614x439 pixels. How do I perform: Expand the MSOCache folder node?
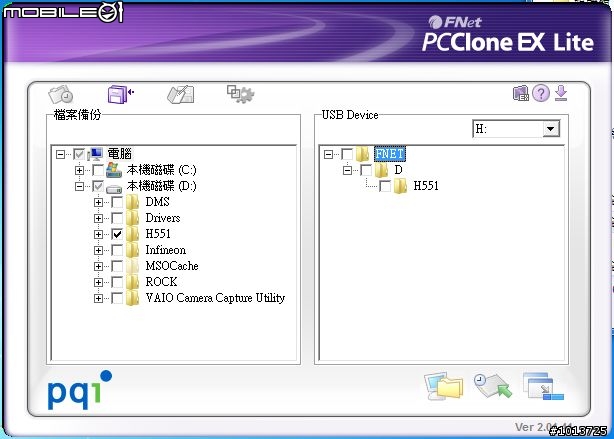click(98, 266)
